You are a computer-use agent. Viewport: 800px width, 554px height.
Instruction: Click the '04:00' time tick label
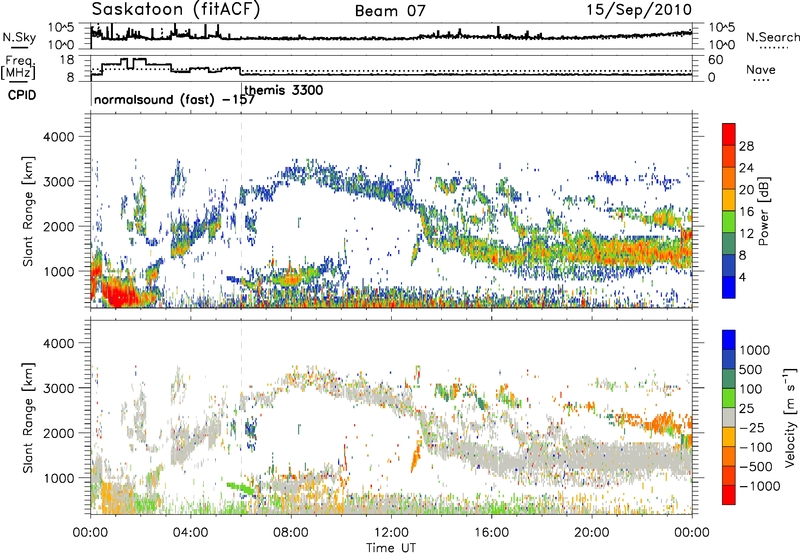[191, 533]
